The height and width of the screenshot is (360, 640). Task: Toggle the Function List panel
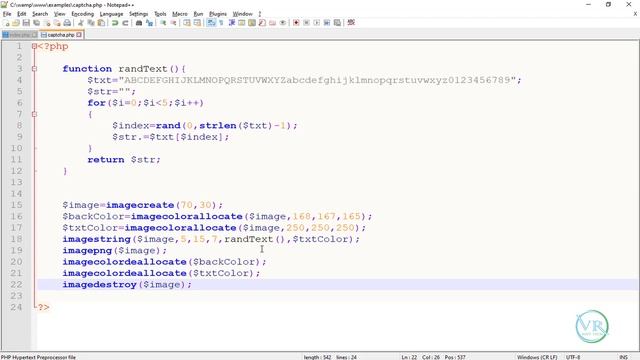(x=262, y=23)
